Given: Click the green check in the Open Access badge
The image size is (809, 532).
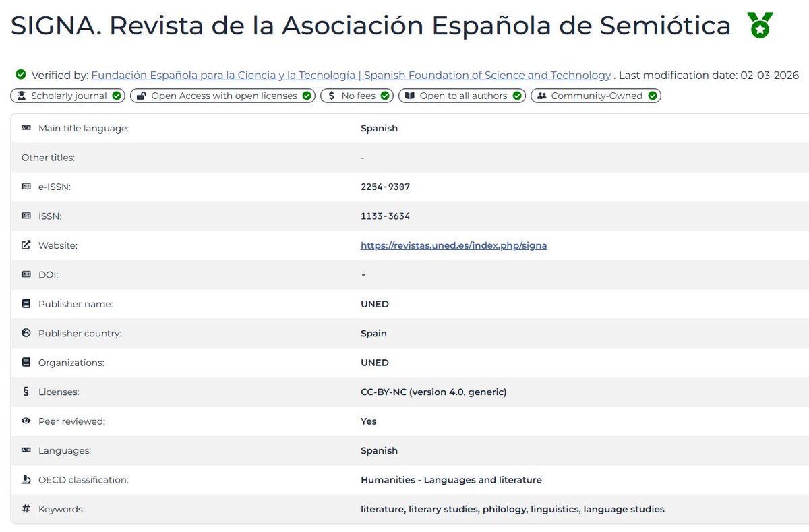Looking at the screenshot, I should pyautogui.click(x=307, y=96).
